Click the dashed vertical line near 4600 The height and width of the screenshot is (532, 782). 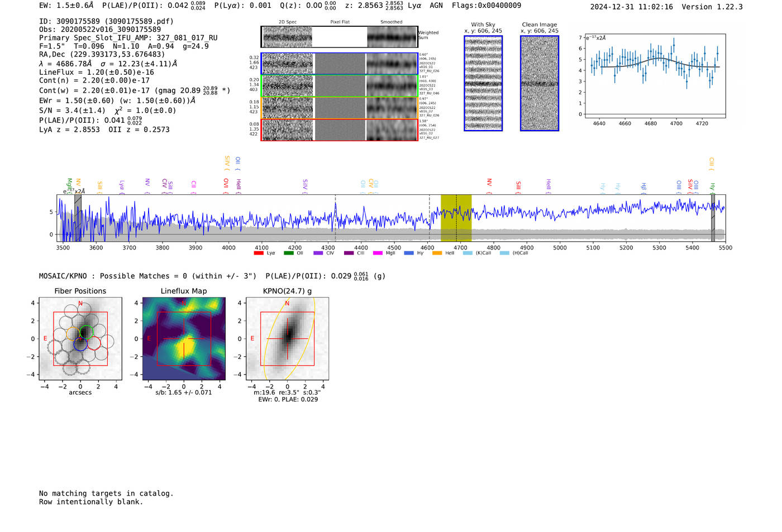[x=429, y=218]
